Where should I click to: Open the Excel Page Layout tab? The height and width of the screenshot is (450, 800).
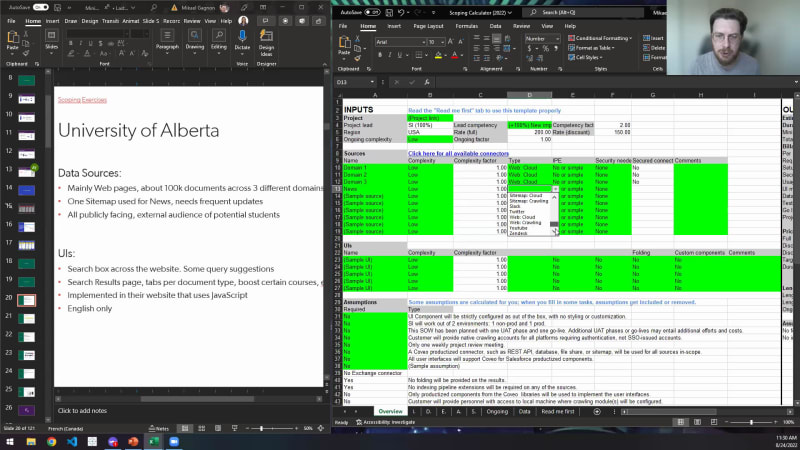428,26
